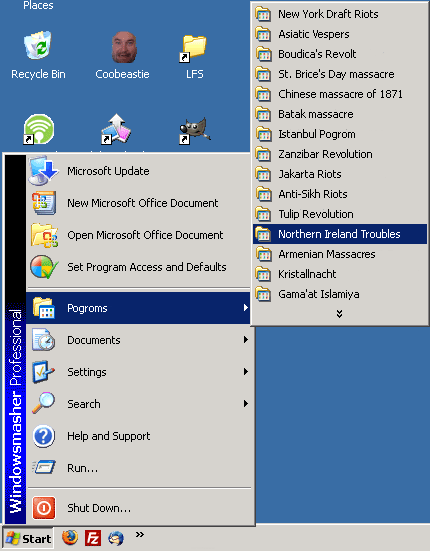Image resolution: width=430 pixels, height=551 pixels.
Task: Launch the green wireless shortcut icon
Action: point(38,129)
